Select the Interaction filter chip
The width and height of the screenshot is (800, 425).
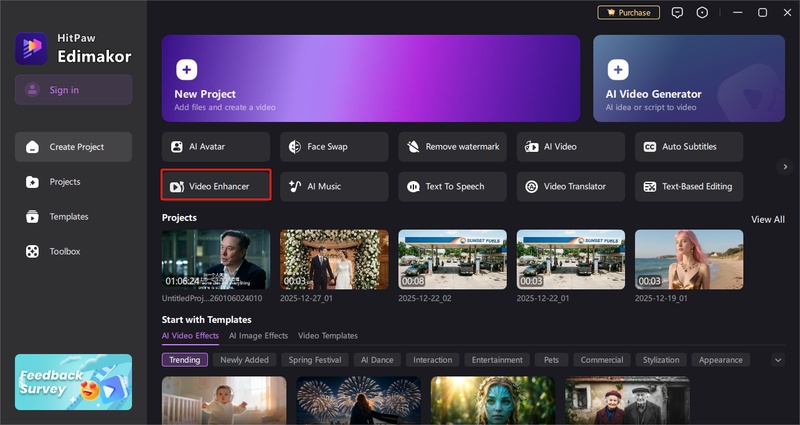433,360
